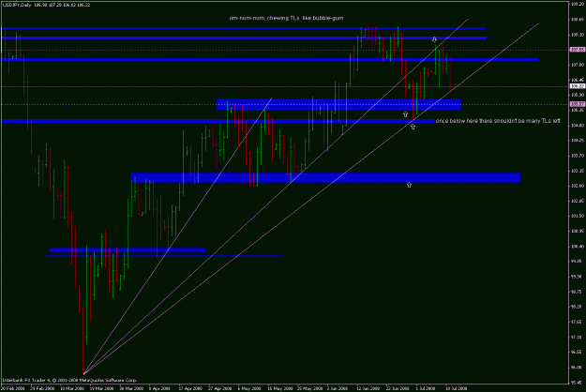This screenshot has height=392, width=586.
Task: Click the up arrow marker just below the 104.80 line
Action: click(x=413, y=127)
